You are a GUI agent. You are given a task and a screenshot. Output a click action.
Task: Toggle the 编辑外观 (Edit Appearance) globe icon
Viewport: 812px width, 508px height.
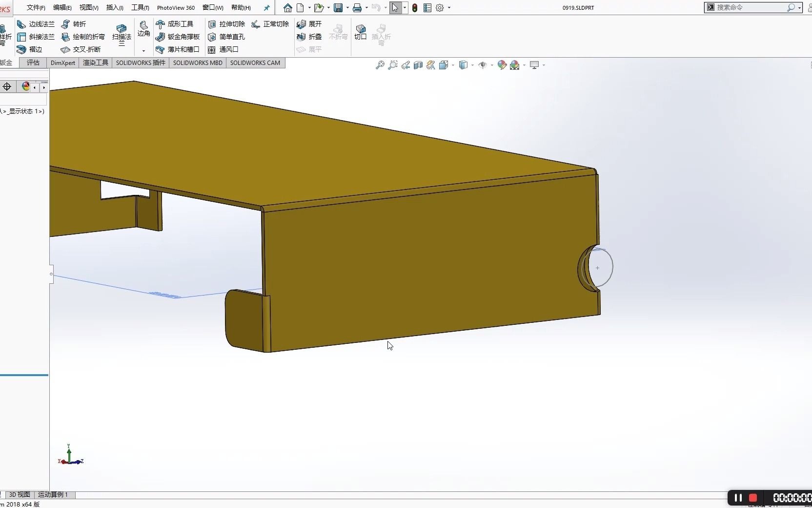(x=503, y=65)
